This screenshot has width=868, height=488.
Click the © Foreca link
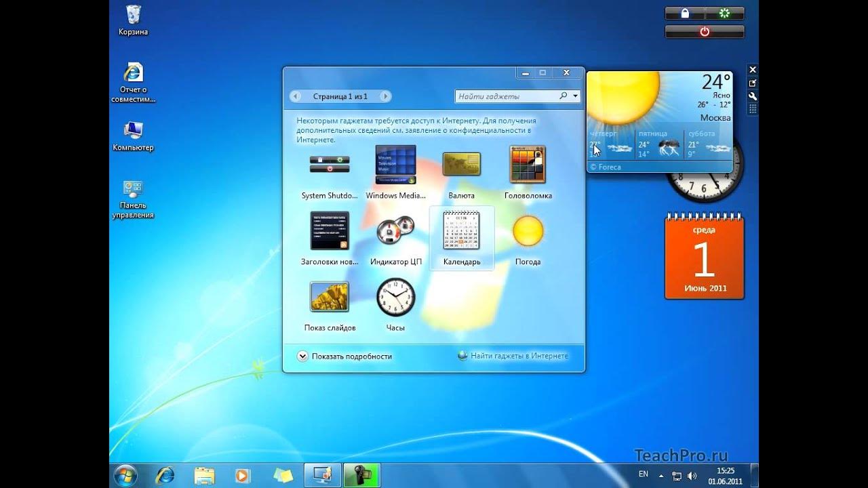click(x=605, y=167)
